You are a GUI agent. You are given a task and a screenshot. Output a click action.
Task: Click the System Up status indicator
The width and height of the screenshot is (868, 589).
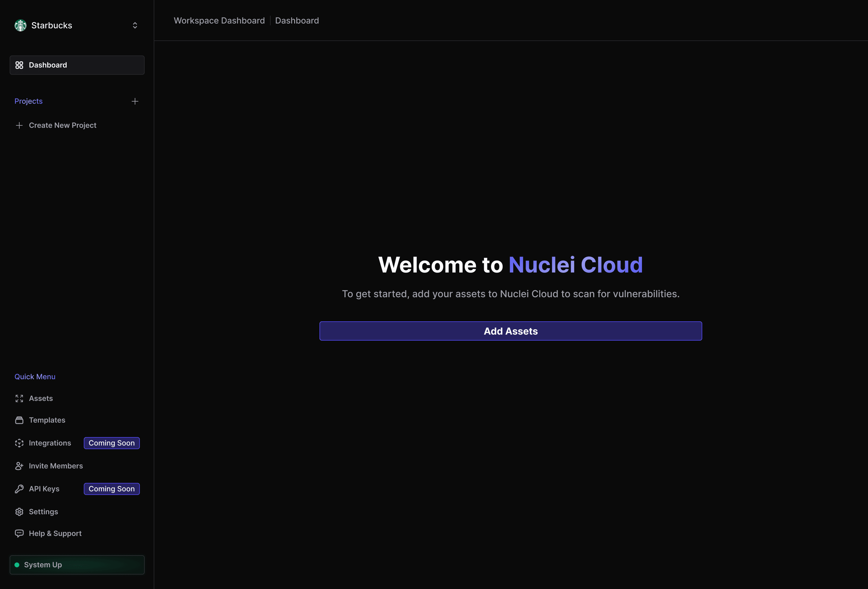click(x=77, y=565)
